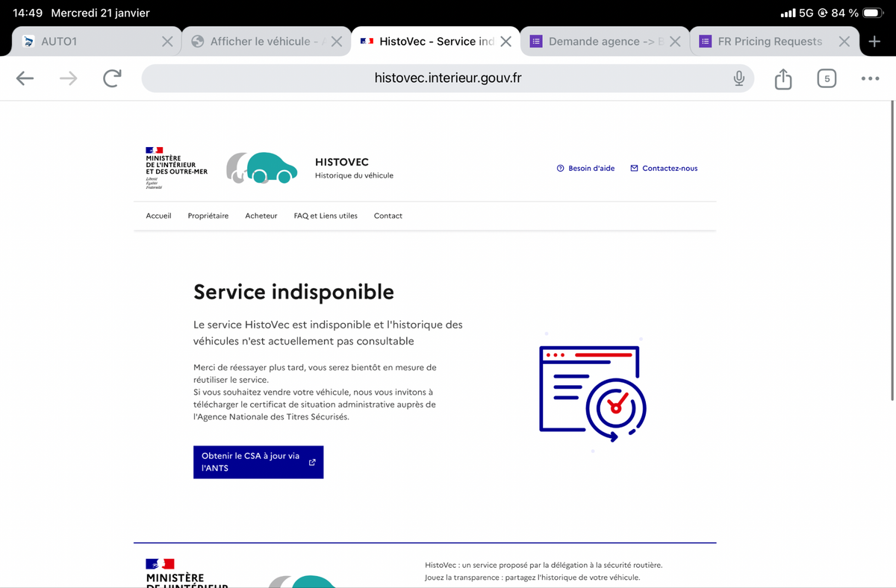This screenshot has height=588, width=896.
Task: Select the Accueil navigation link
Action: tap(158, 216)
